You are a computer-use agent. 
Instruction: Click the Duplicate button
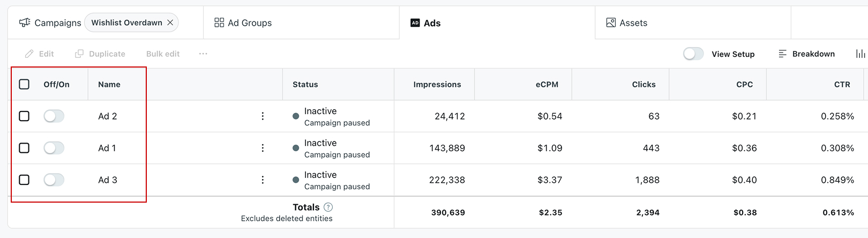click(x=100, y=54)
